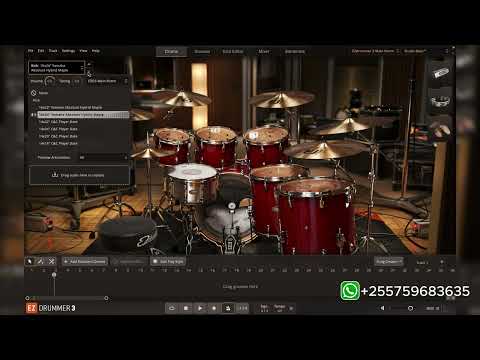This screenshot has height=360, width=480.
Task: Click the stop button in transport
Action: coord(186,308)
